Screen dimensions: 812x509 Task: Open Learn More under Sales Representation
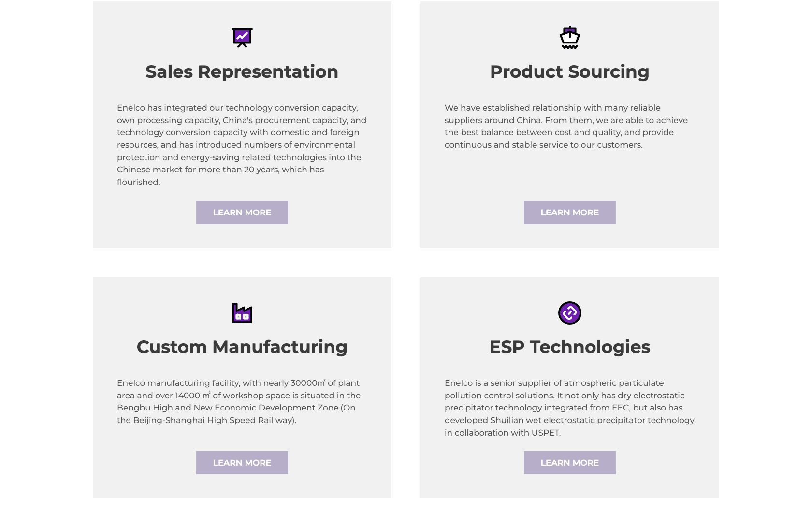242,212
